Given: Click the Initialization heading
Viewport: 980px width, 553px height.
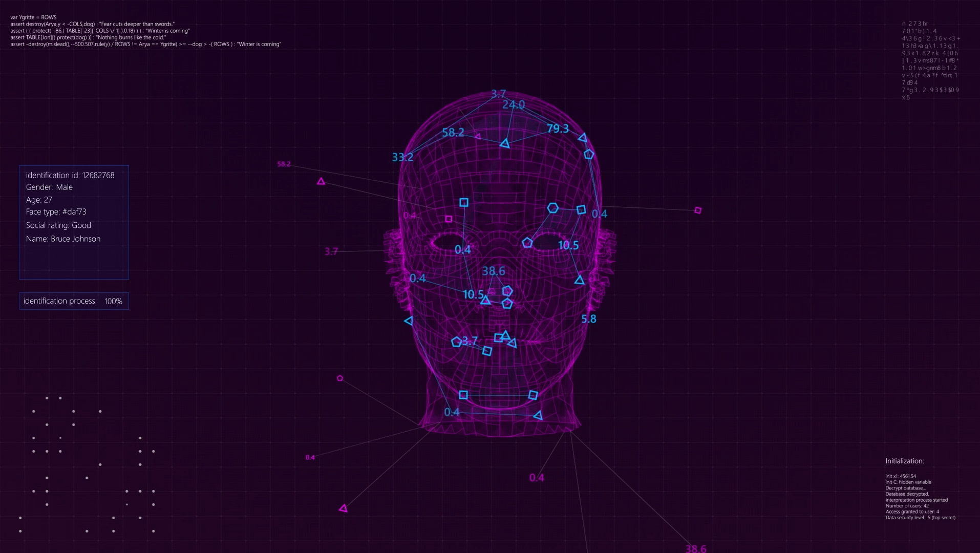Looking at the screenshot, I should (x=905, y=461).
